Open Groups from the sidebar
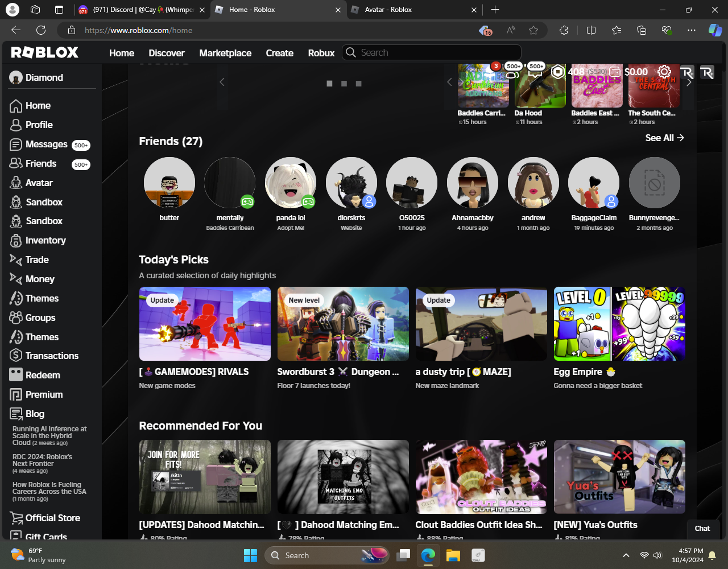The image size is (728, 569). (x=32, y=318)
